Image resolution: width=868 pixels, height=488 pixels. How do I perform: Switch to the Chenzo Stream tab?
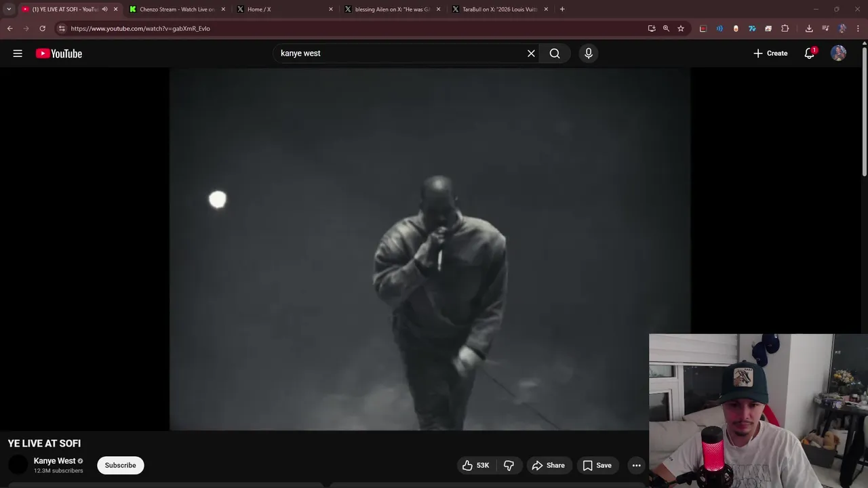point(176,9)
